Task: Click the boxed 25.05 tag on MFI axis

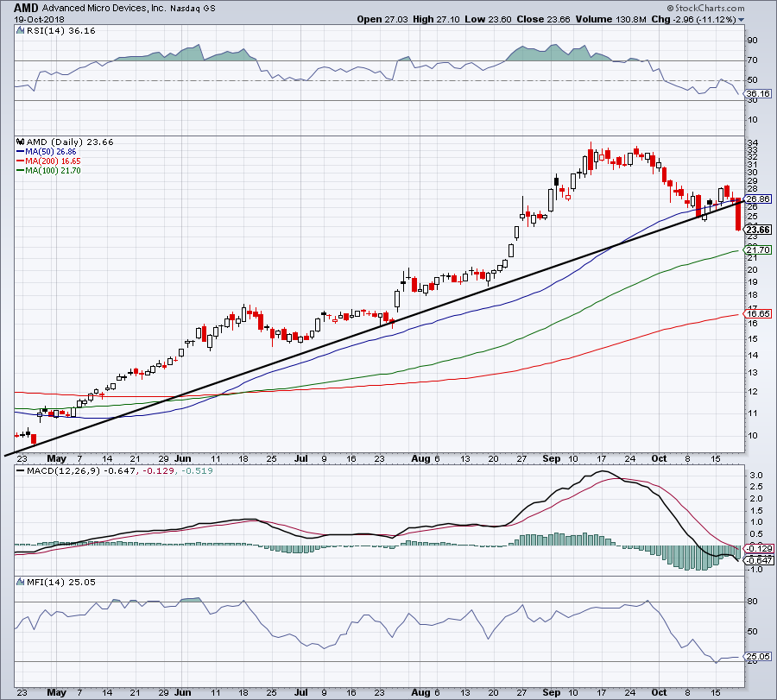Action: pyautogui.click(x=758, y=656)
